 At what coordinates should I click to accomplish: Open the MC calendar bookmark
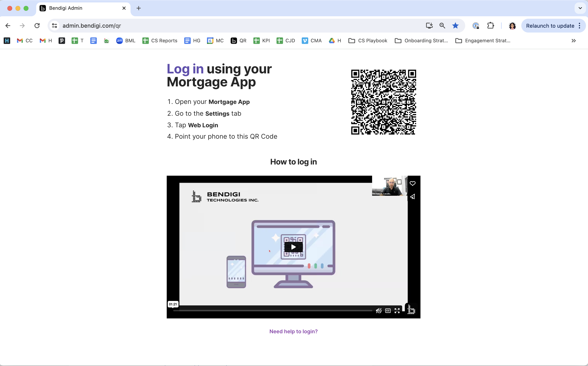[x=215, y=41]
